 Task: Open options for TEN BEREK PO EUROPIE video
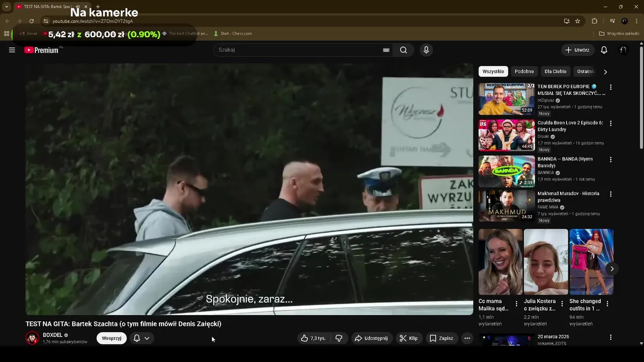tap(611, 87)
